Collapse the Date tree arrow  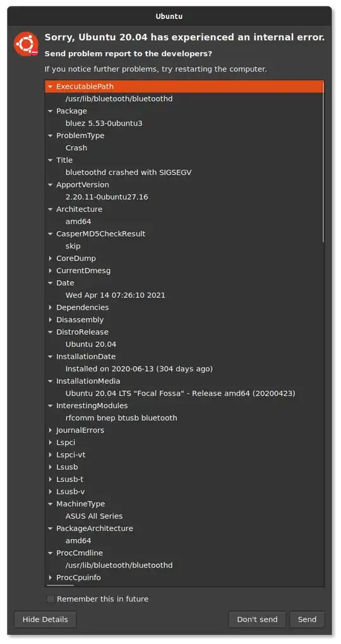click(50, 283)
